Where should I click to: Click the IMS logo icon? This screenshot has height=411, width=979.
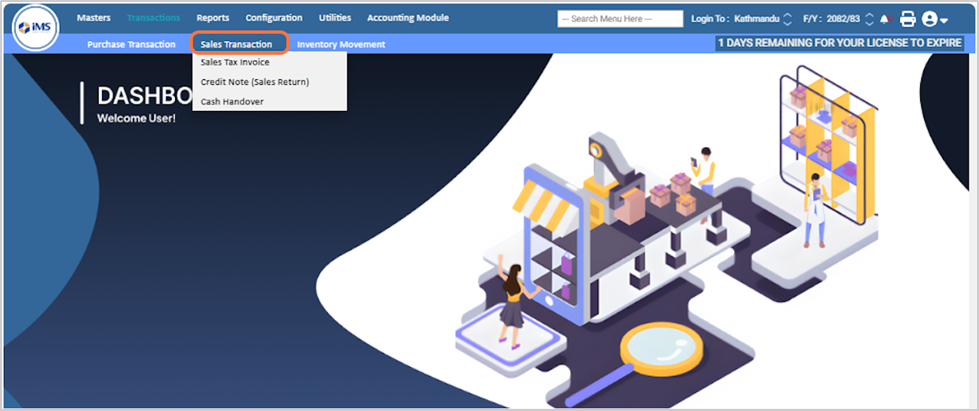(x=37, y=28)
